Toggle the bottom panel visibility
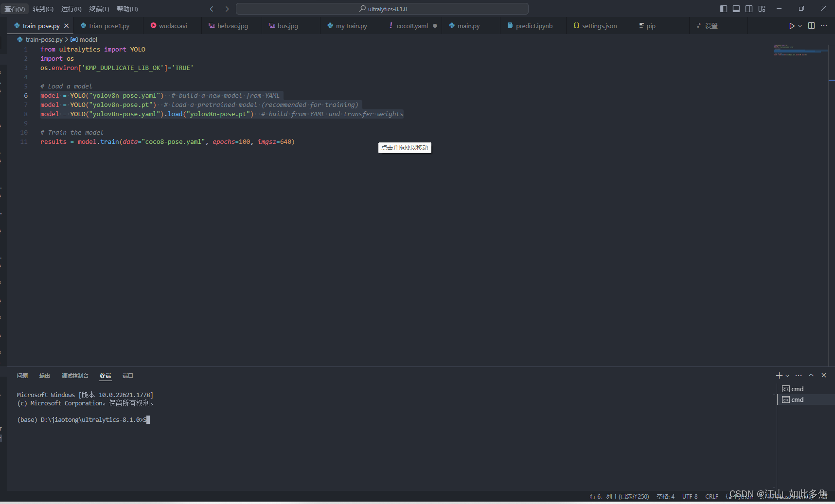 pos(736,8)
